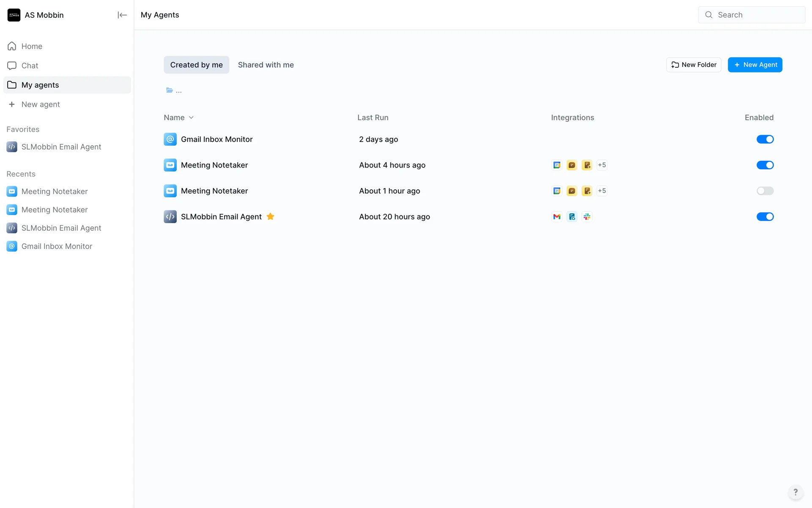Expand the +5 integrations on the first Meeting Notetaker
The height and width of the screenshot is (508, 812).
(602, 165)
